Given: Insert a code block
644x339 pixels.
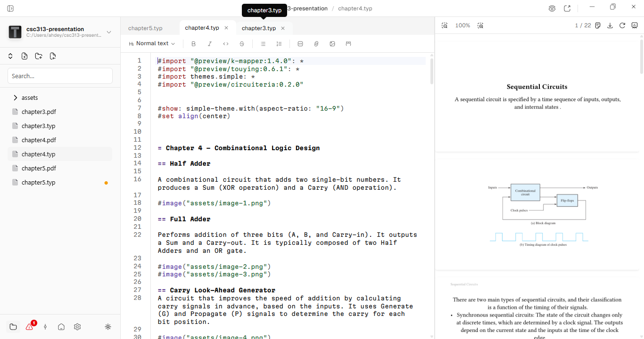Looking at the screenshot, I should (300, 44).
